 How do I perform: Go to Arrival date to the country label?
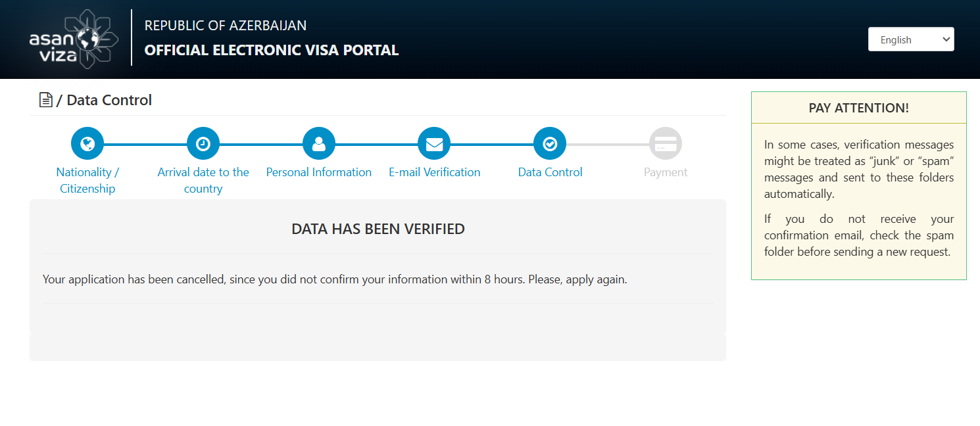203,180
